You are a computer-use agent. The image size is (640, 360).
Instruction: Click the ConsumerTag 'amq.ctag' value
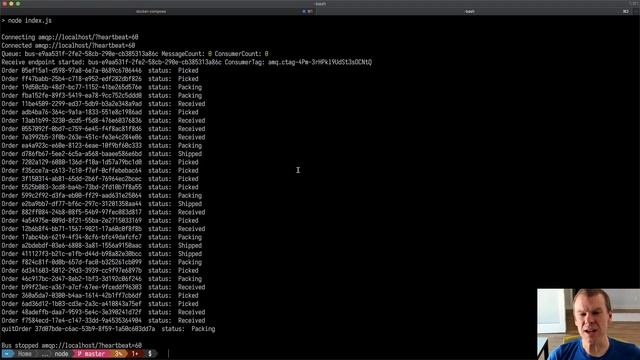pyautogui.click(x=320, y=62)
